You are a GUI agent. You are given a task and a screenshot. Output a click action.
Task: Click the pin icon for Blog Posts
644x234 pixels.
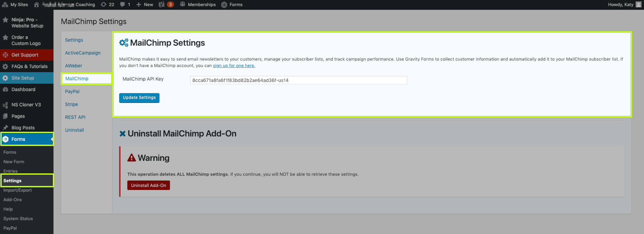(5, 128)
